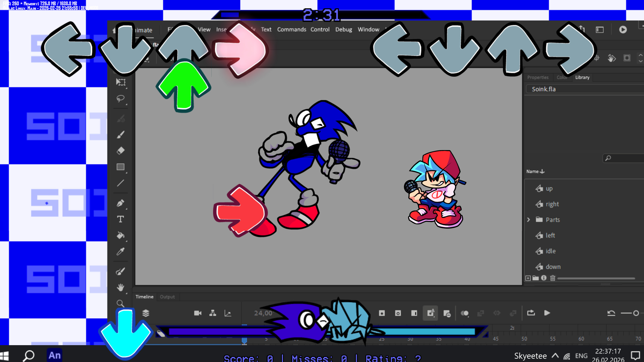Open the ENG language selector
Screen dimensions: 644x362
(581, 356)
